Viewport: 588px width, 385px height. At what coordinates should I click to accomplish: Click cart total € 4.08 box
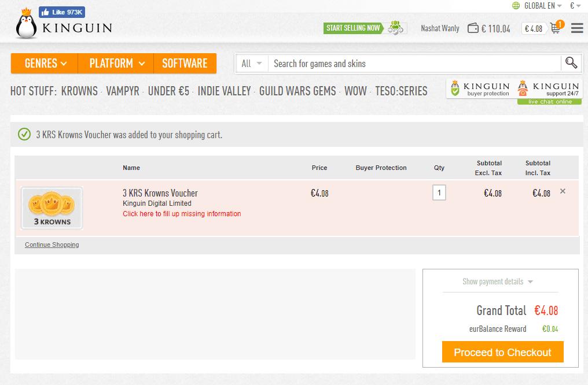tap(534, 29)
